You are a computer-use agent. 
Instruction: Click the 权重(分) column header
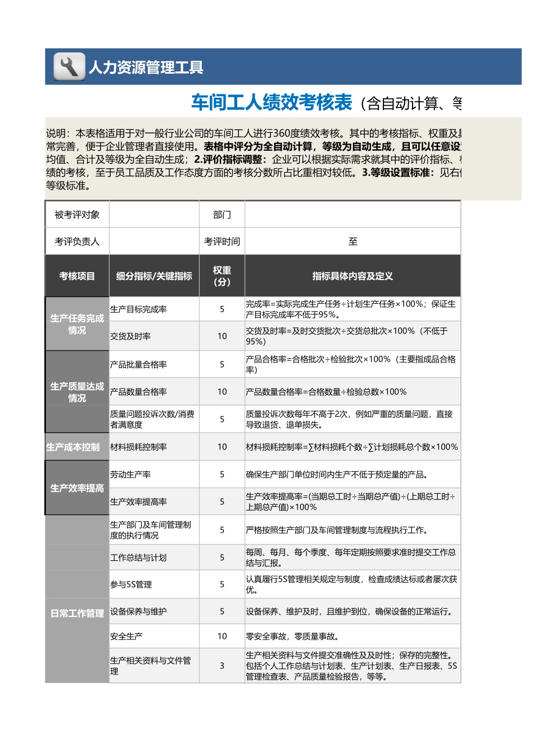(x=222, y=276)
